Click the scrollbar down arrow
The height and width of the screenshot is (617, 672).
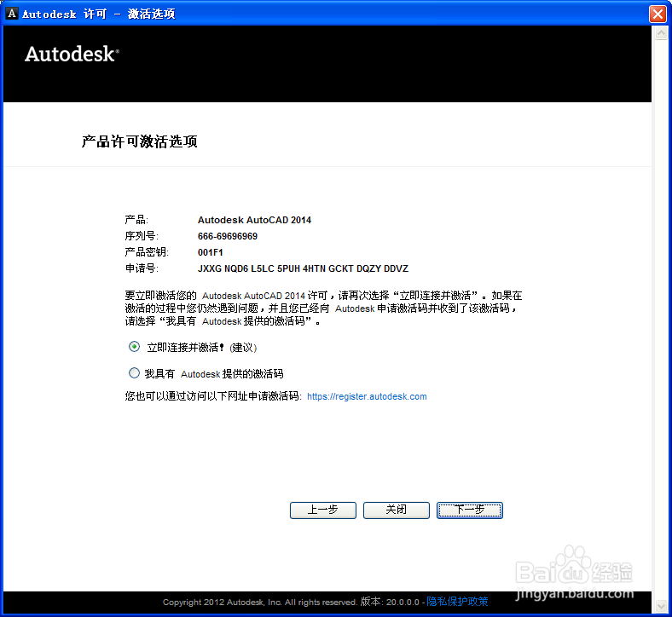[x=661, y=606]
